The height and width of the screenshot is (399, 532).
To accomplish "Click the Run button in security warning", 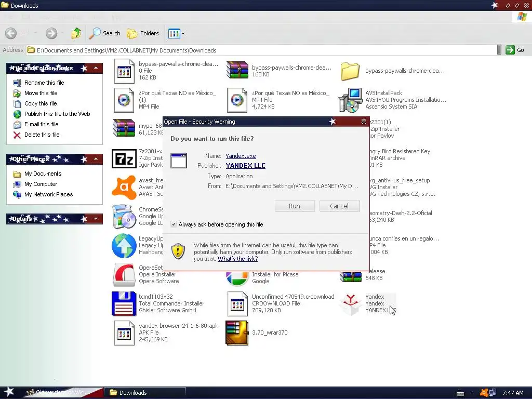I will coord(295,206).
